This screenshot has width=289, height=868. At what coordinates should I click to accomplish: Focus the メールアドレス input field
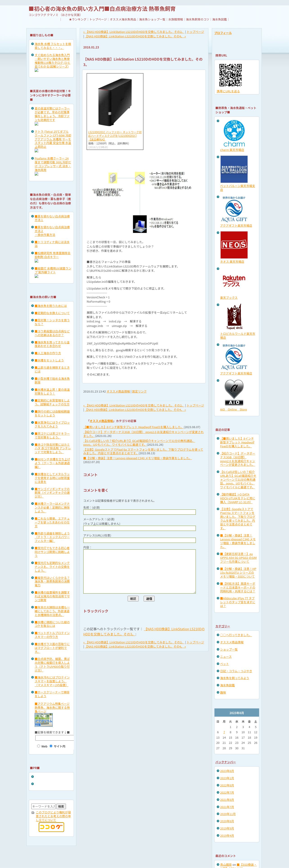click(139, 528)
